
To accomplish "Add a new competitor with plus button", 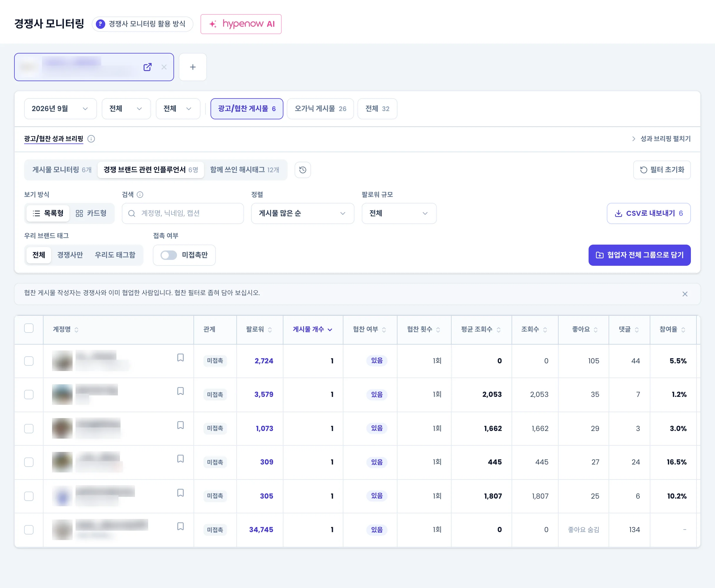I will pos(193,67).
